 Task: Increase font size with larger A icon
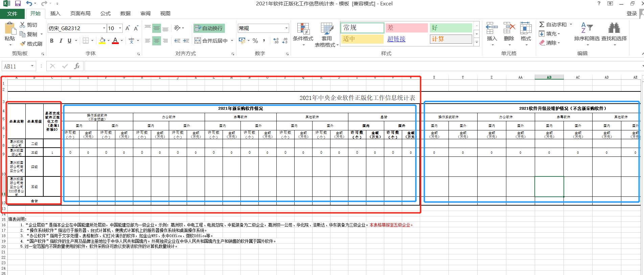tap(128, 28)
